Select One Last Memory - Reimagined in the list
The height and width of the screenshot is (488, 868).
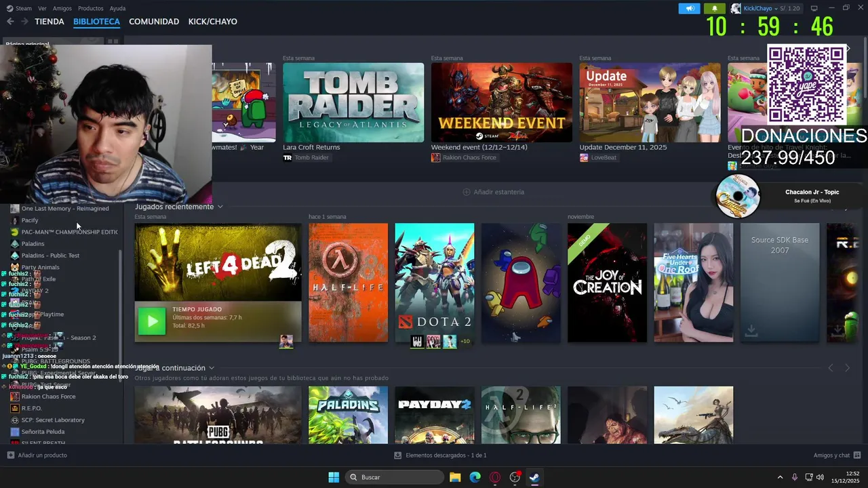[x=65, y=208]
